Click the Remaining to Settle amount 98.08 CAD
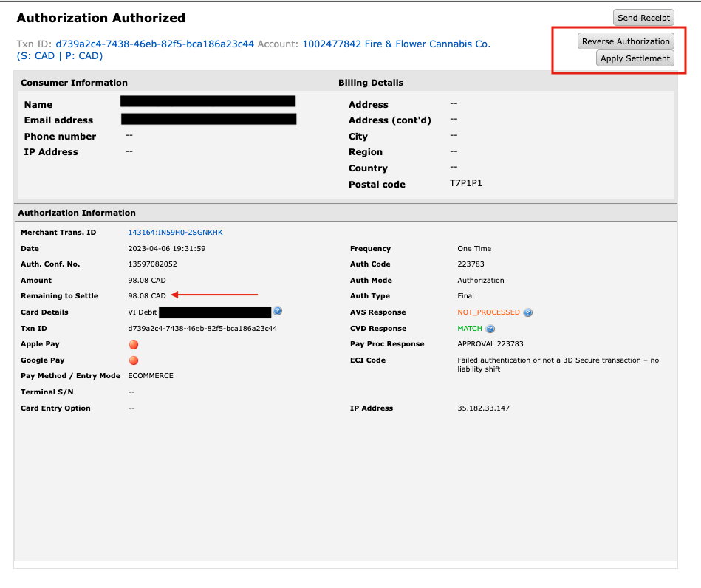The width and height of the screenshot is (701, 588). click(x=147, y=296)
